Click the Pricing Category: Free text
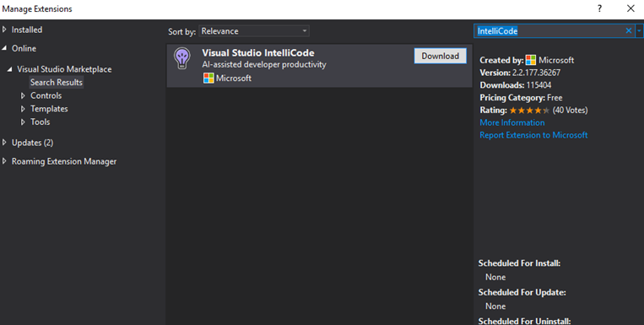 click(522, 98)
